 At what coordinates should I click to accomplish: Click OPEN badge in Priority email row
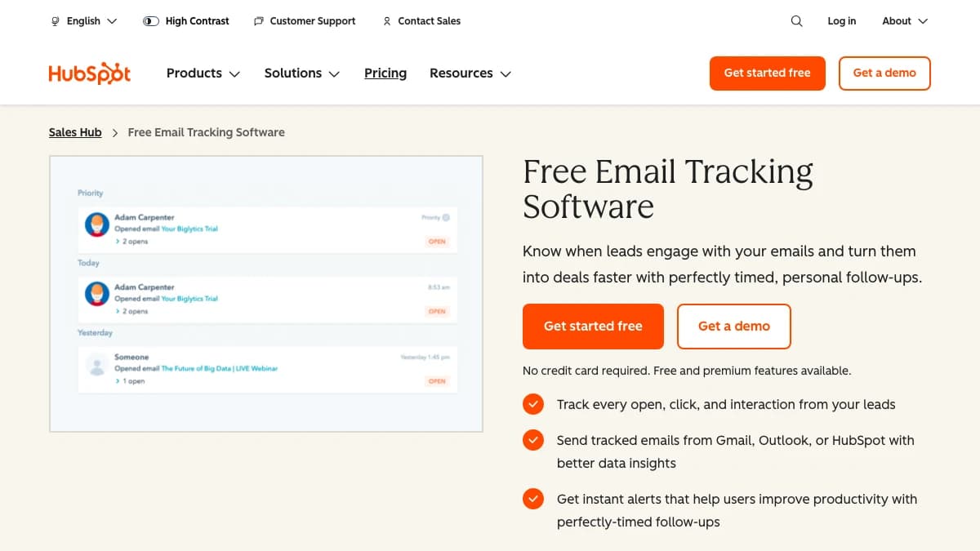click(437, 242)
